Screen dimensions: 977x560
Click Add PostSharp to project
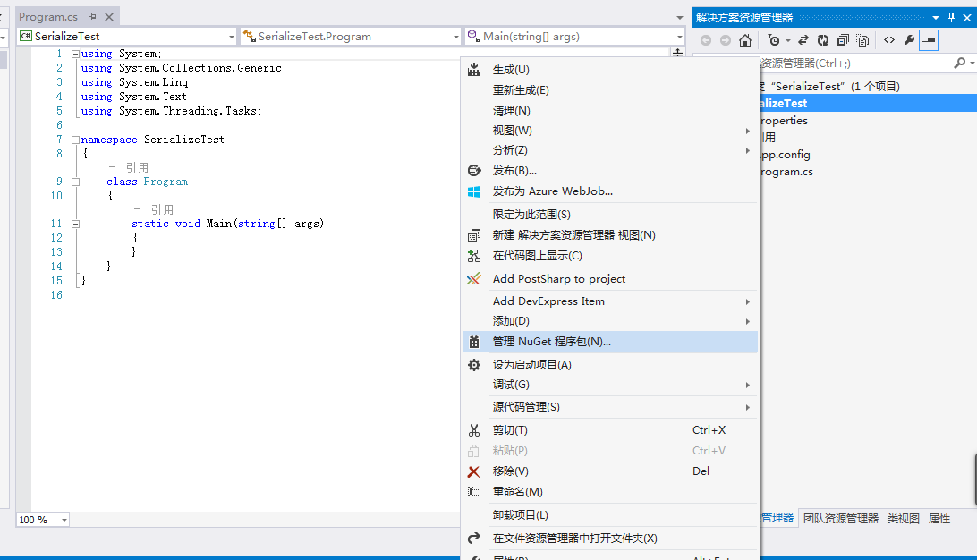[x=558, y=279]
